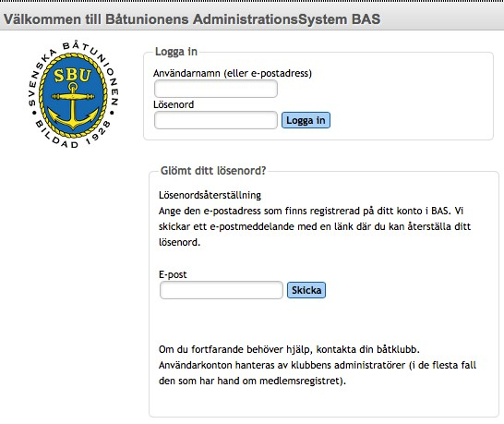Image resolution: width=504 pixels, height=424 pixels.
Task: Click the yellow anchor in the logo
Action: 73,106
